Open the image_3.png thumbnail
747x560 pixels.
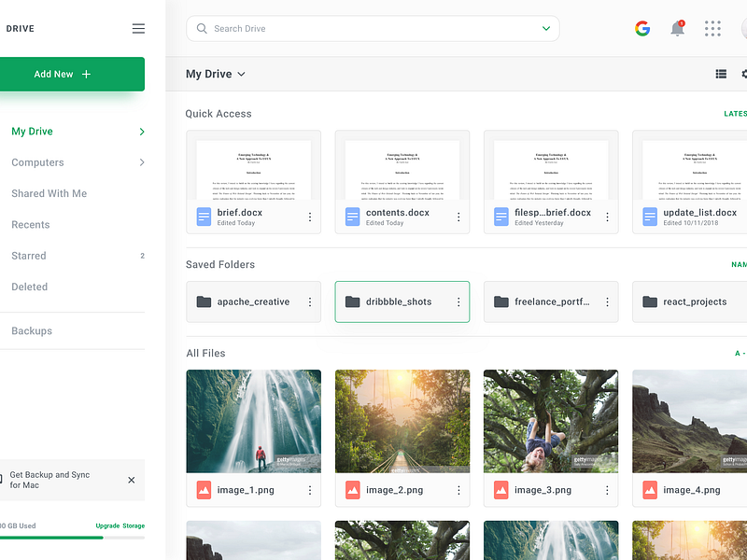[x=550, y=421]
